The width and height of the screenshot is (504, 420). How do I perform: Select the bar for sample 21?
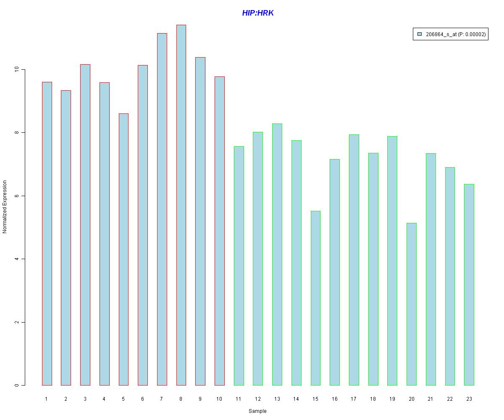coord(431,269)
